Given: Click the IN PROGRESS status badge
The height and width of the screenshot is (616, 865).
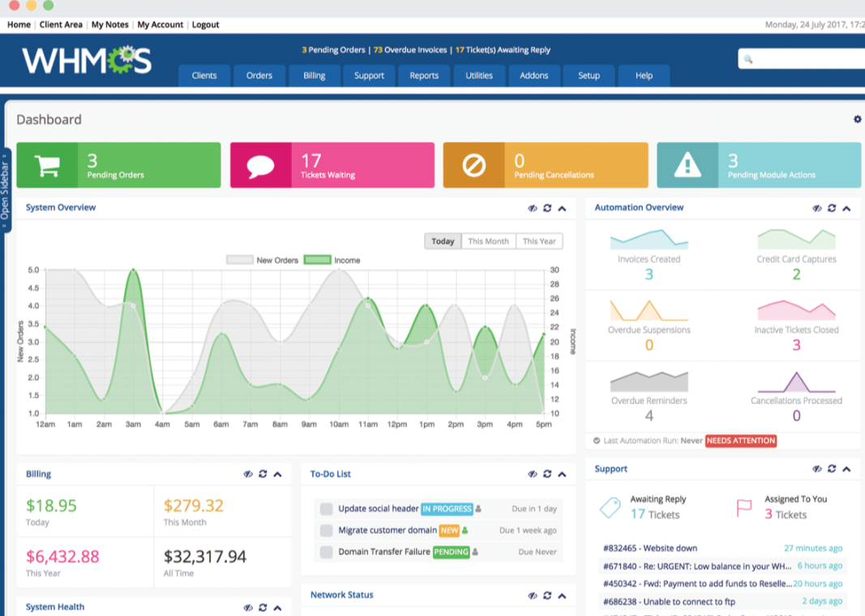Looking at the screenshot, I should (x=447, y=509).
